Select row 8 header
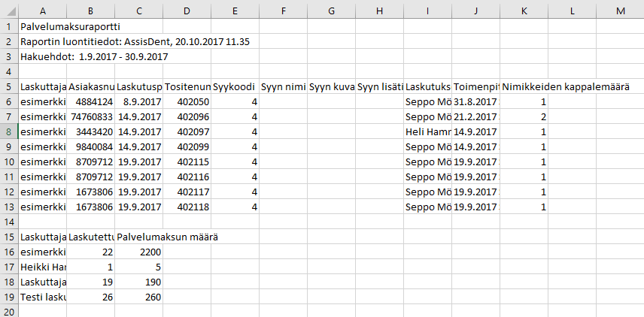This screenshot has width=644, height=317. (x=9, y=131)
